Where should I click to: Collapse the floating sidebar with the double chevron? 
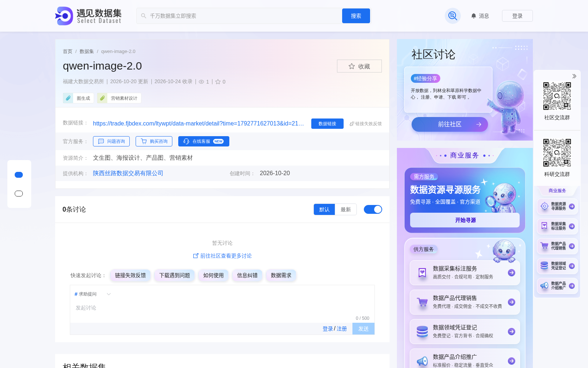[x=574, y=76]
